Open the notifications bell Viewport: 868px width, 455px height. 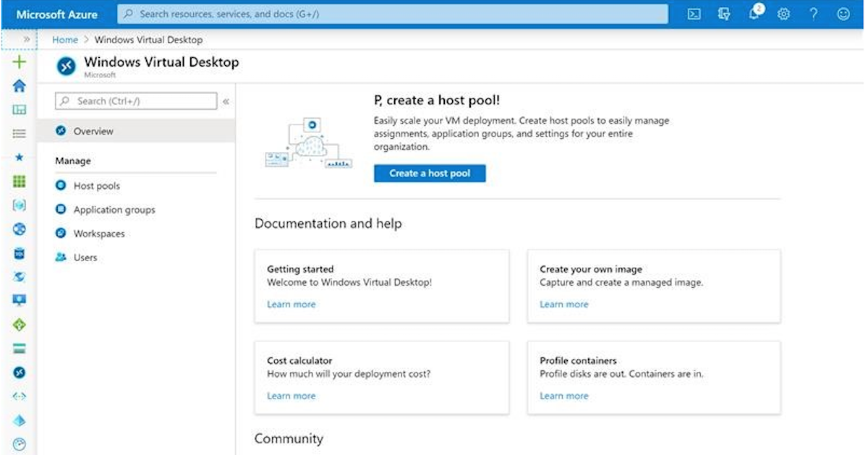754,14
